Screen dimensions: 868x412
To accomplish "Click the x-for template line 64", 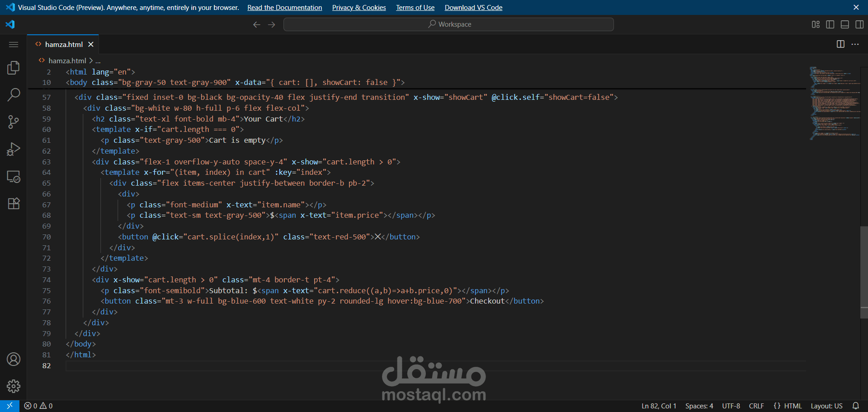I will 216,173.
